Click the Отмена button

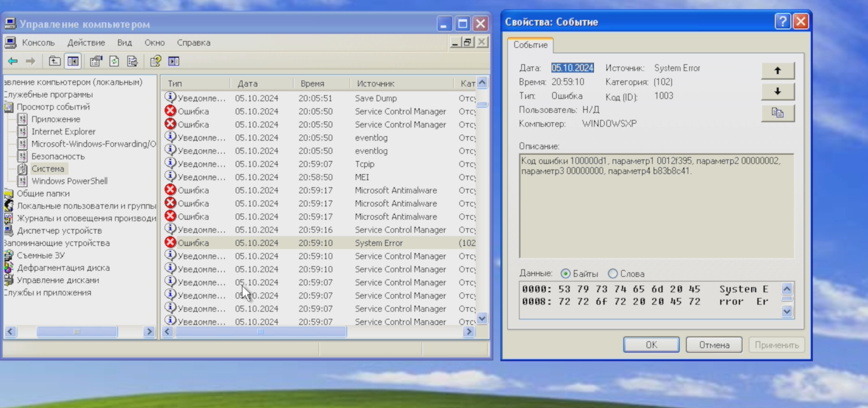714,345
